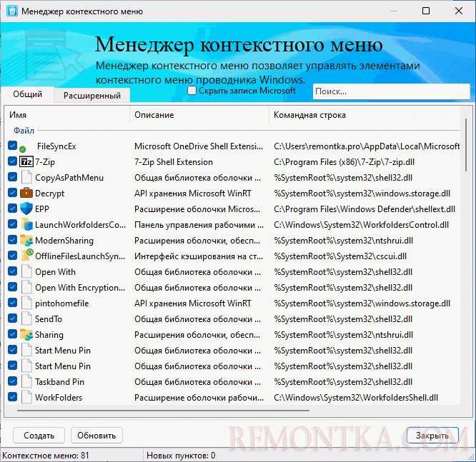
Task: Click the Defender shellext.dll path
Action: pyautogui.click(x=365, y=209)
